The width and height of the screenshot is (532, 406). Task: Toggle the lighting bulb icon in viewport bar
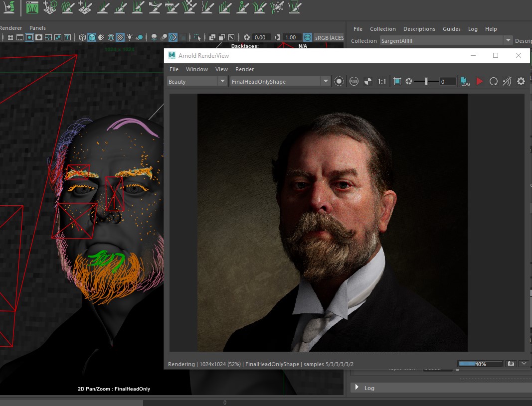pyautogui.click(x=128, y=37)
